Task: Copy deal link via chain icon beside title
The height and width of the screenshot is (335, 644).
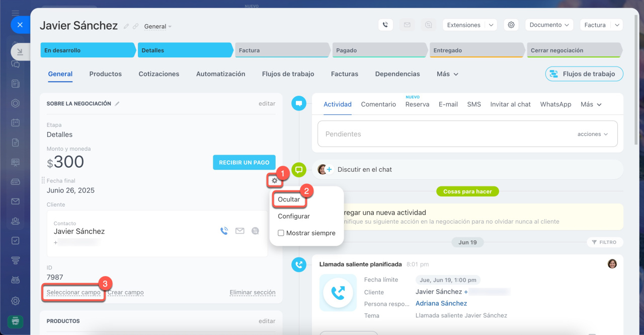Action: 135,26
